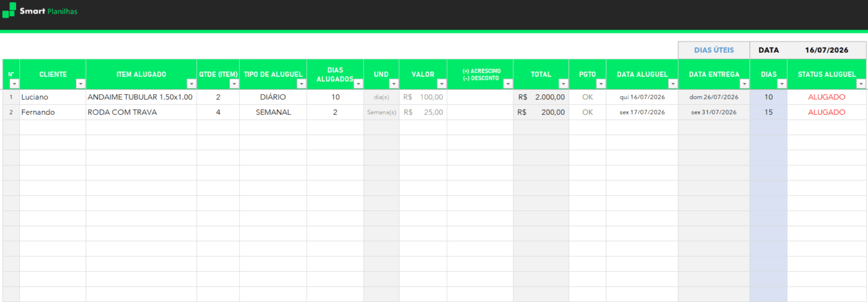Open the CLIENTE column filter dropdown
The image size is (868, 302).
(x=81, y=84)
